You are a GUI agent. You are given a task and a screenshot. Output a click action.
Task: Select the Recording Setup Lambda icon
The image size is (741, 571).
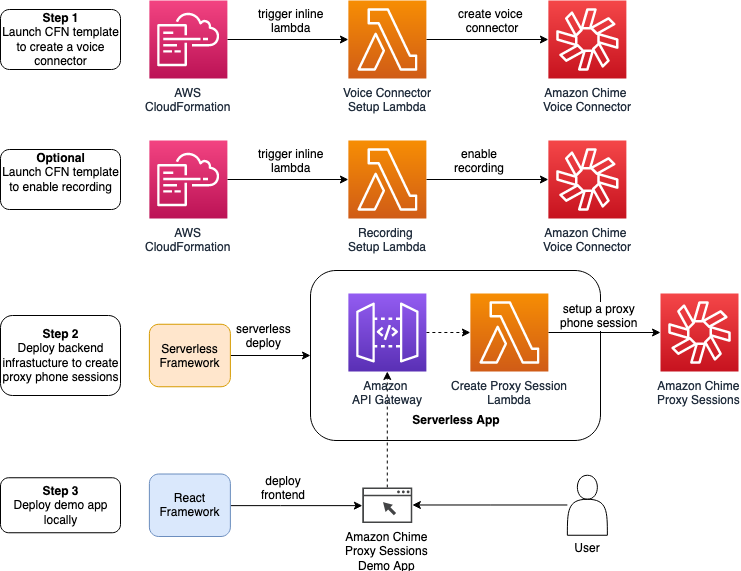[387, 179]
